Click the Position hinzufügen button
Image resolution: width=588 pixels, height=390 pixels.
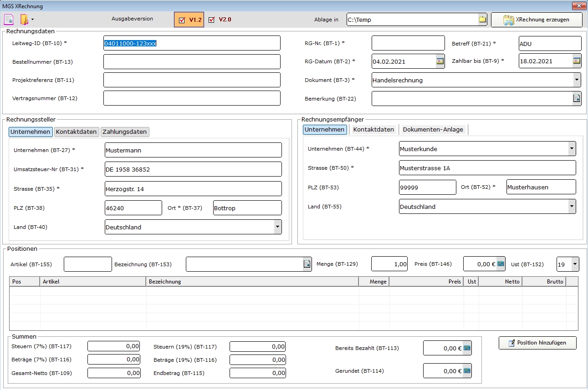pos(537,343)
